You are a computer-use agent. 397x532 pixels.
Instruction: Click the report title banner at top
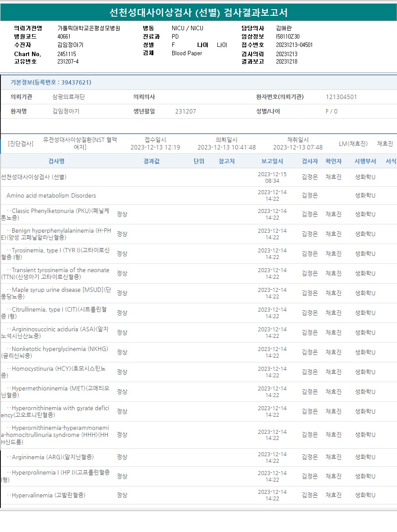[x=198, y=13]
